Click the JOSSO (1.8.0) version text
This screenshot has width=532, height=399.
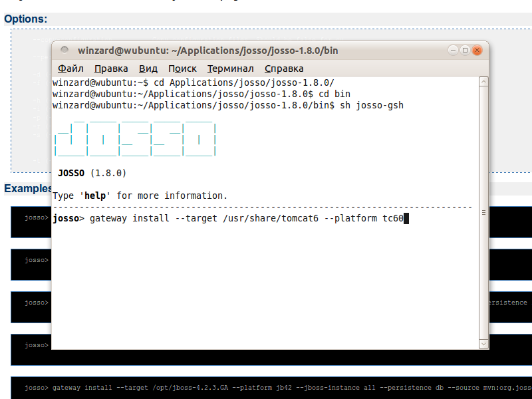tap(92, 173)
